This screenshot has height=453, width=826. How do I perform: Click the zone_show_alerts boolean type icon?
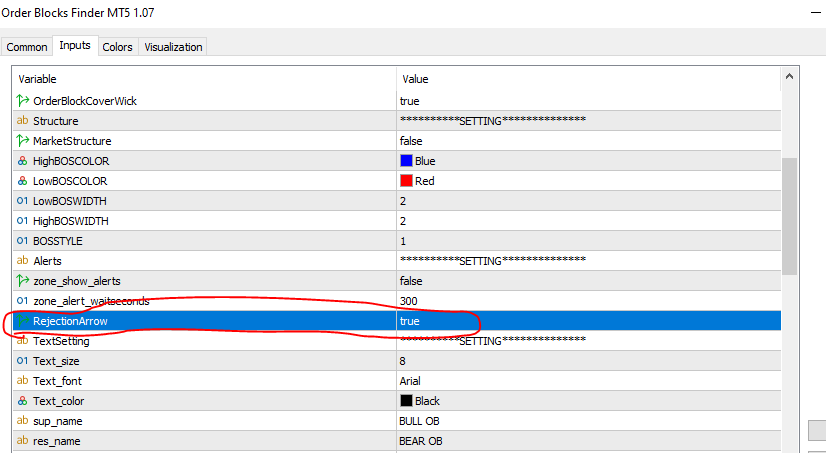(x=23, y=280)
